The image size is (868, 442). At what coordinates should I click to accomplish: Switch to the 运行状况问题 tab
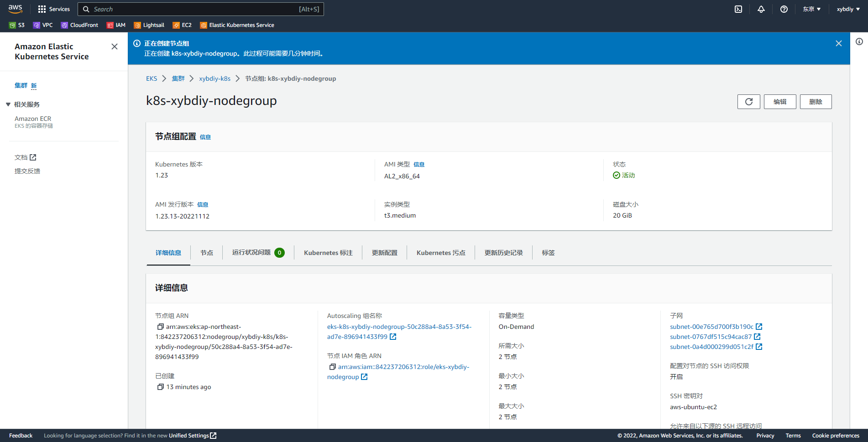pos(258,252)
